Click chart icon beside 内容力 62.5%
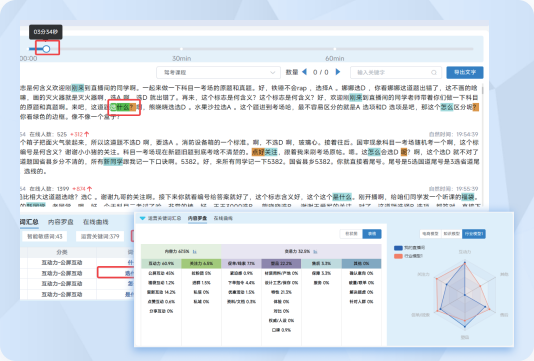The width and height of the screenshot is (534, 361). coord(194,252)
